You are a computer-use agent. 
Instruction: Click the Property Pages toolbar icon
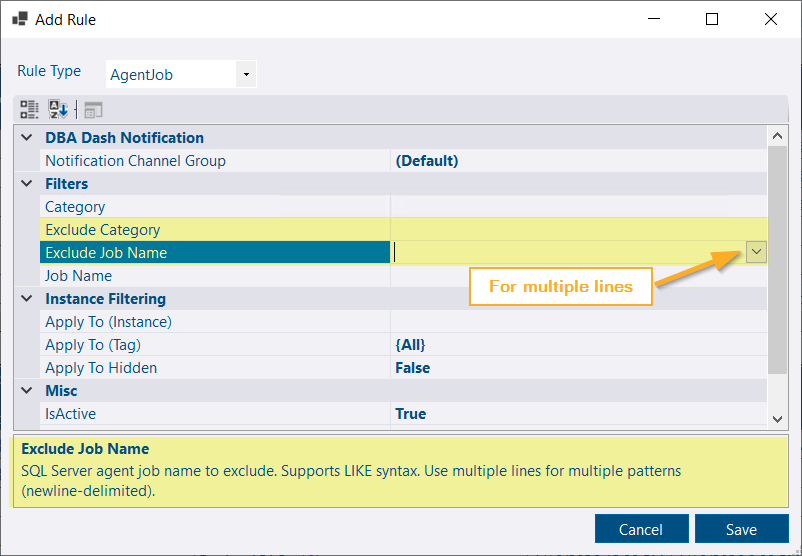pyautogui.click(x=93, y=110)
